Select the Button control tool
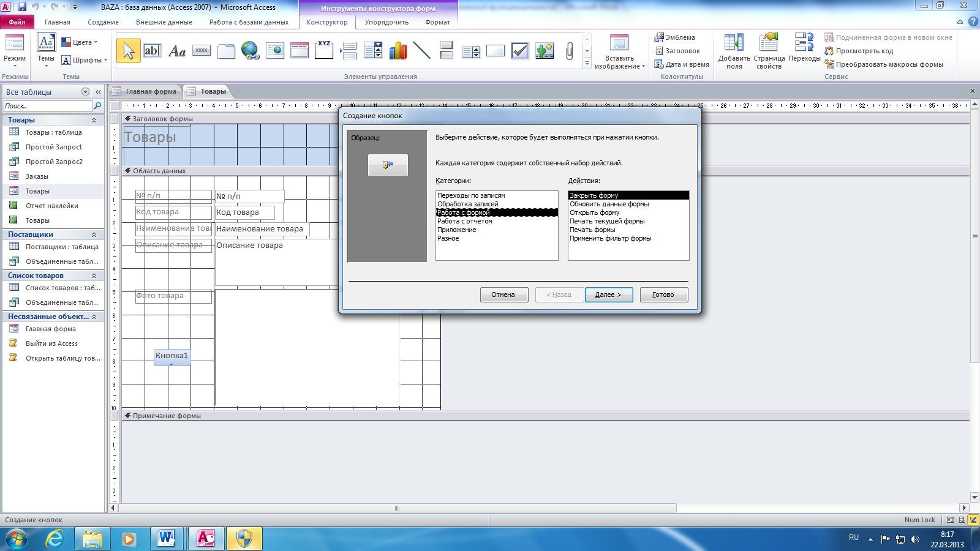The height and width of the screenshot is (551, 980). pyautogui.click(x=202, y=51)
